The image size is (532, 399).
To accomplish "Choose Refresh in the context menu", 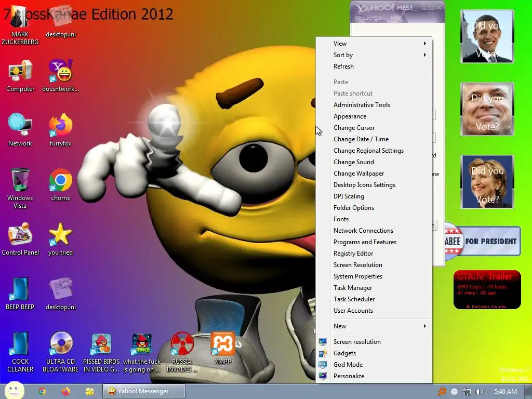I will click(x=374, y=66).
